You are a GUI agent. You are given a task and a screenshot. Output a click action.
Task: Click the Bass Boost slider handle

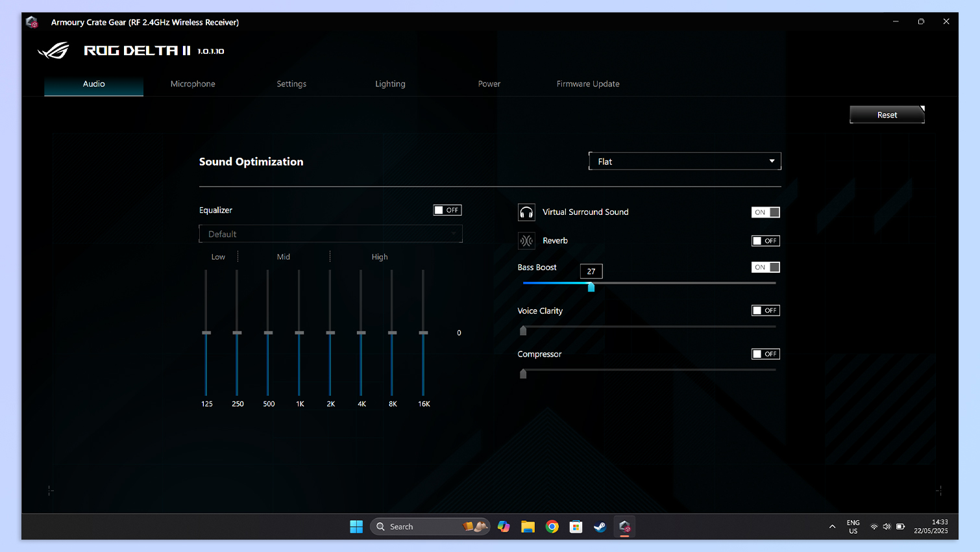pos(591,287)
